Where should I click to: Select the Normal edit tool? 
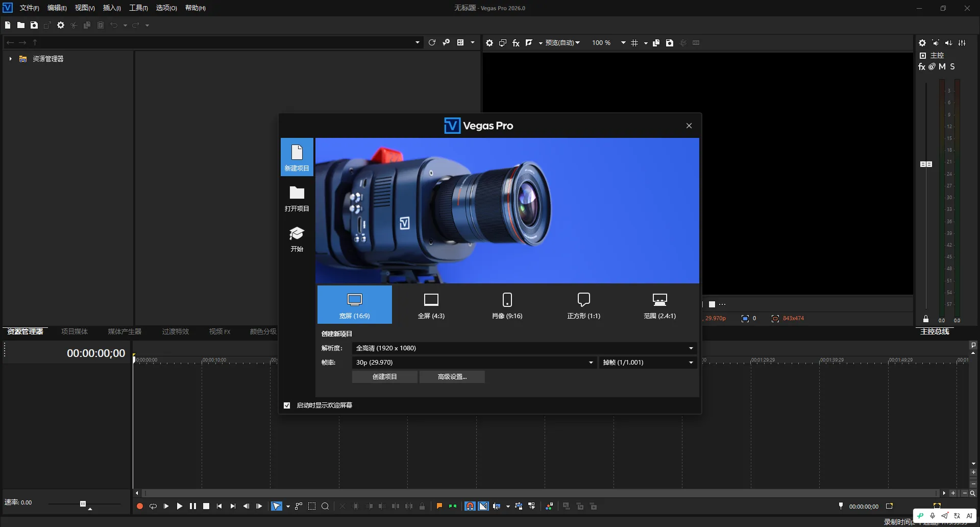tap(276, 506)
